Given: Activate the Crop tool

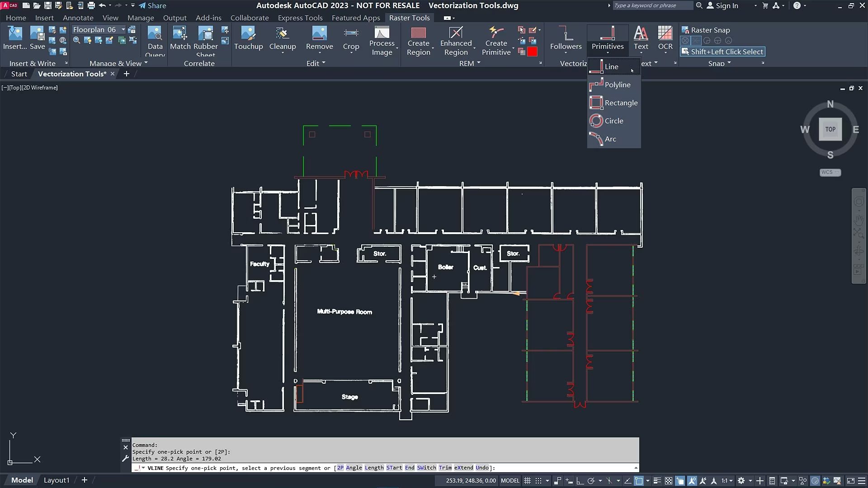Looking at the screenshot, I should pyautogui.click(x=351, y=40).
